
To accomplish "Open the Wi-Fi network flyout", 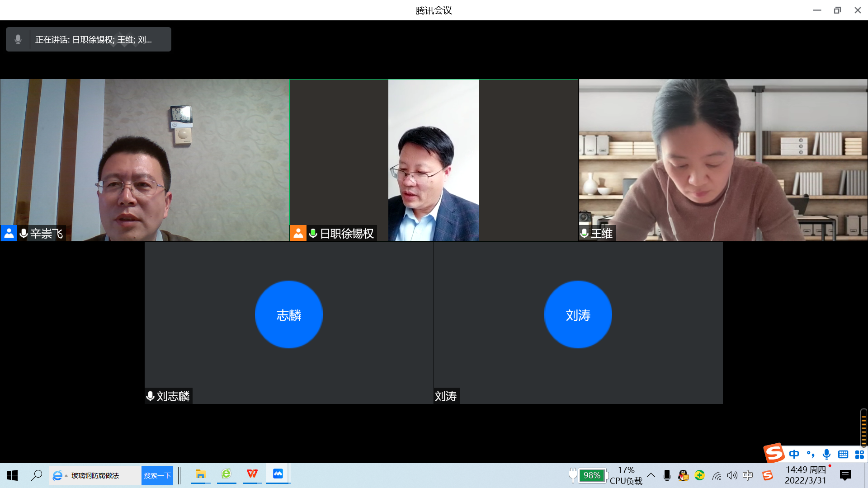I will coord(717,475).
